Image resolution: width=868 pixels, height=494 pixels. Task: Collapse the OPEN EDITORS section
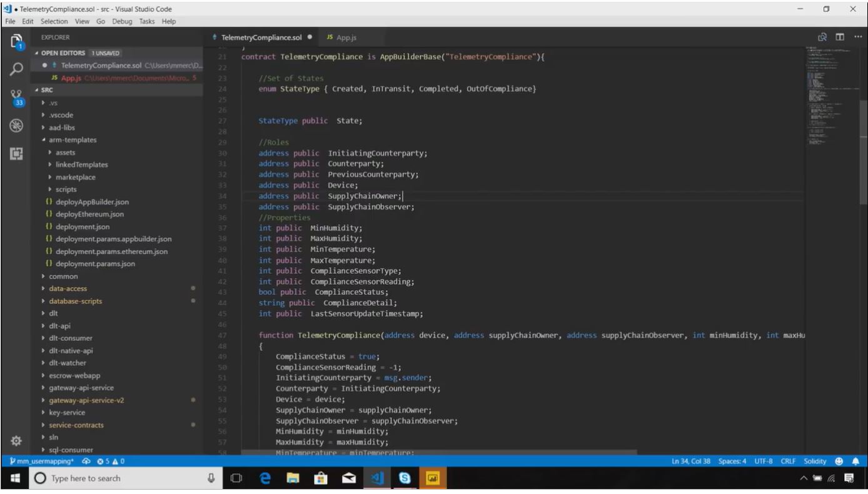[63, 53]
